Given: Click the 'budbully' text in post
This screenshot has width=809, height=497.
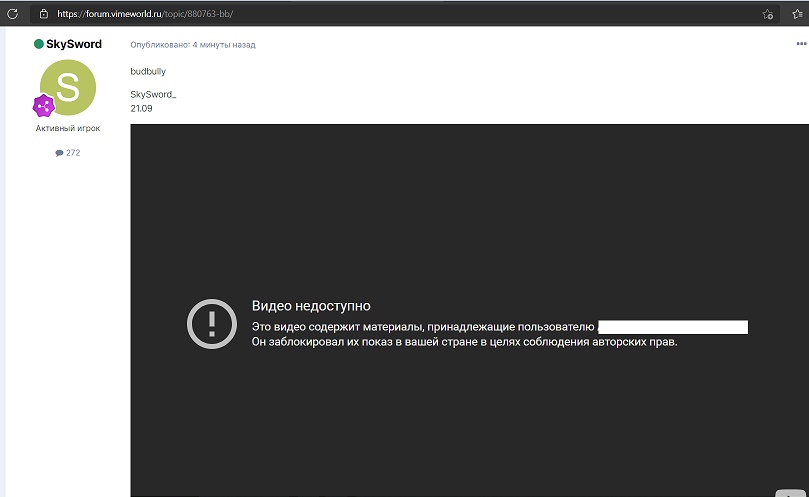Looking at the screenshot, I should click(x=148, y=72).
